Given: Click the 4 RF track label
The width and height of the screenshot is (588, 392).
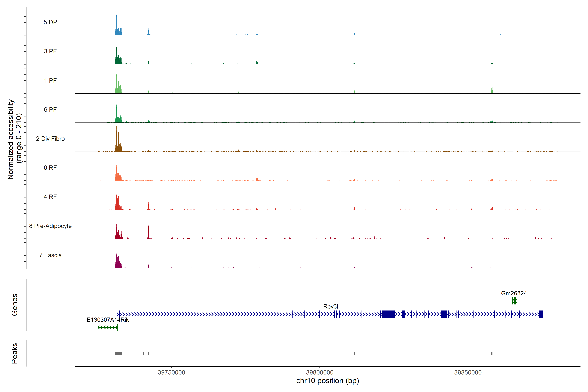Looking at the screenshot, I should [x=50, y=197].
